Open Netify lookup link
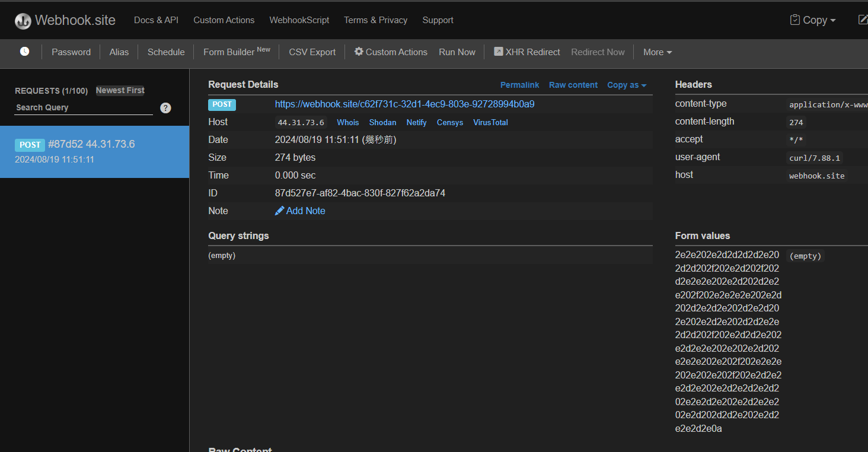Screen dimensions: 868x452 pyautogui.click(x=417, y=123)
